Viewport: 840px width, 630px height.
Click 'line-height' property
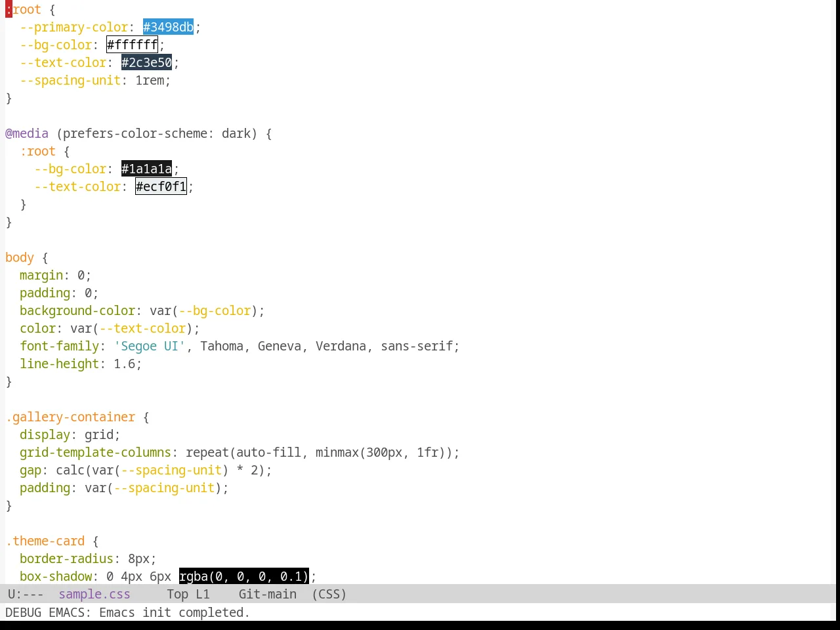tap(59, 364)
